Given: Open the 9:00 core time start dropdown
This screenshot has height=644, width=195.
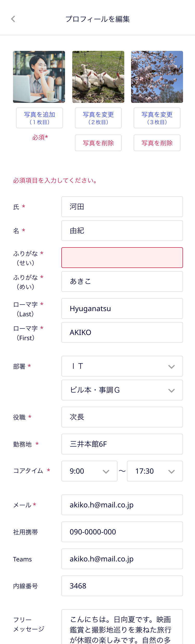Looking at the screenshot, I should [x=89, y=471].
